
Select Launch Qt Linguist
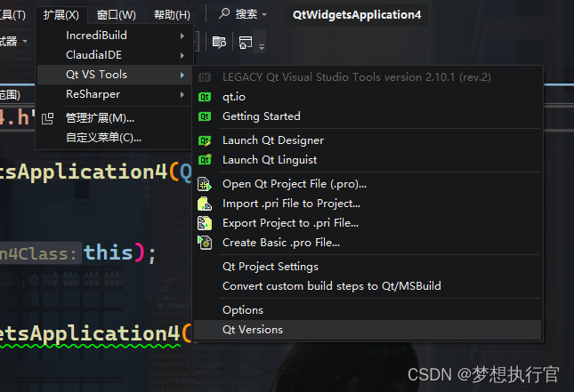coord(368,160)
